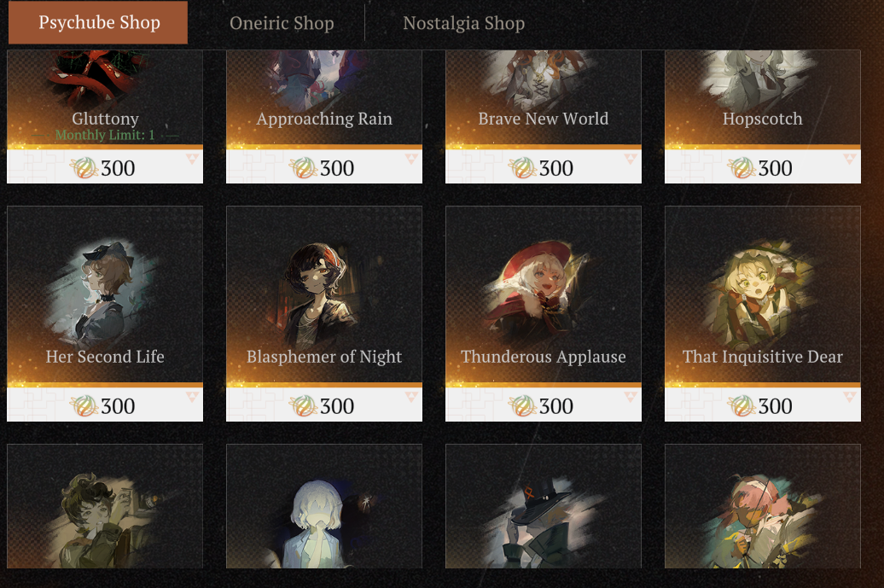Click the currency icon under Blasphemer of Night
The width and height of the screenshot is (884, 588).
click(303, 406)
